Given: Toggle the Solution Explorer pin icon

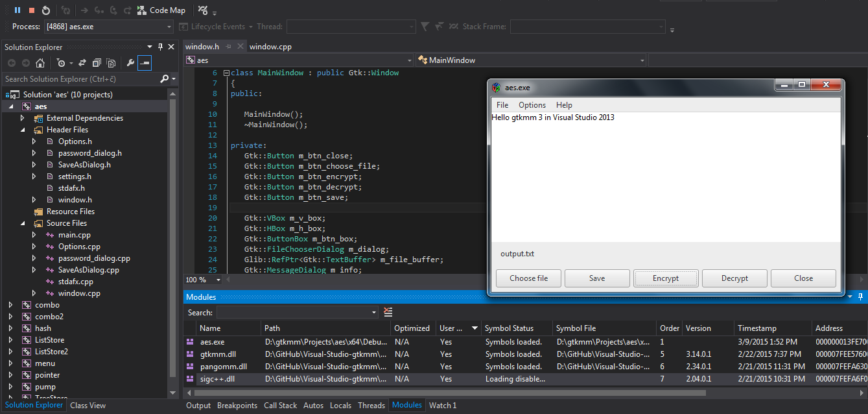Looking at the screenshot, I should coord(161,47).
